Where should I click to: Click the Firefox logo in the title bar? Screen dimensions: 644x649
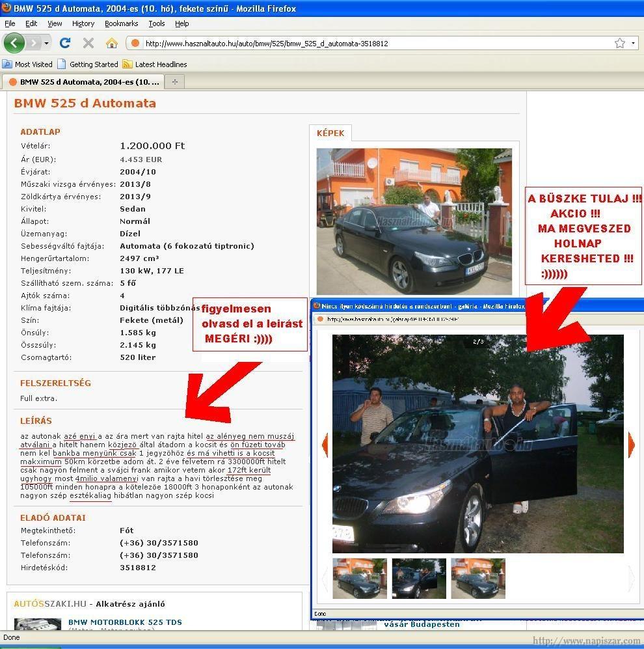coord(7,8)
